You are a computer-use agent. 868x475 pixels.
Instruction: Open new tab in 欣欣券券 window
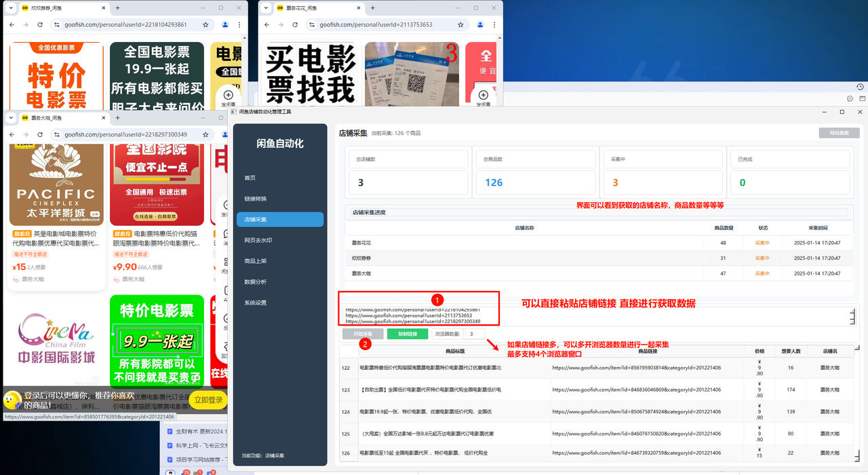coord(117,8)
